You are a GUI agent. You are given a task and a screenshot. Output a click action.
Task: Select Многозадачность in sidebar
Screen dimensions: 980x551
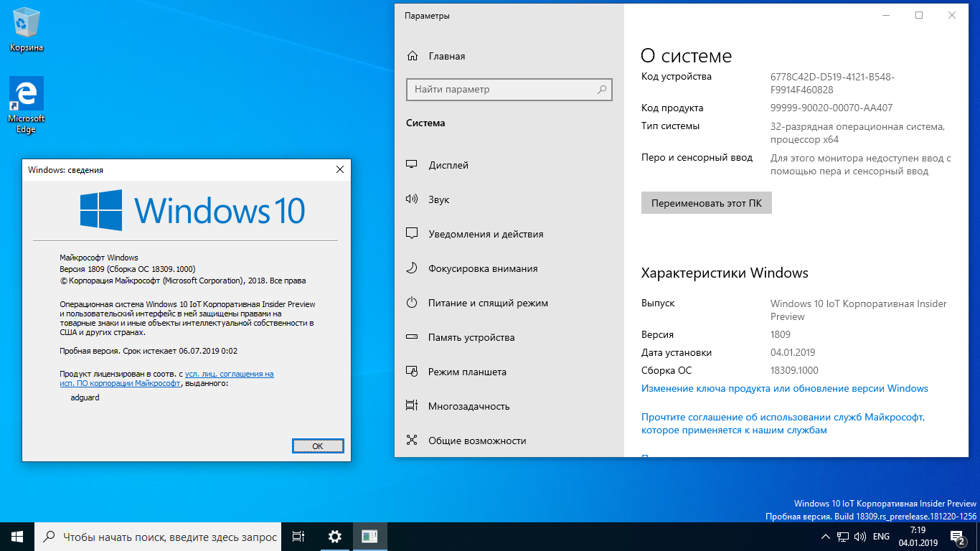[509, 406]
